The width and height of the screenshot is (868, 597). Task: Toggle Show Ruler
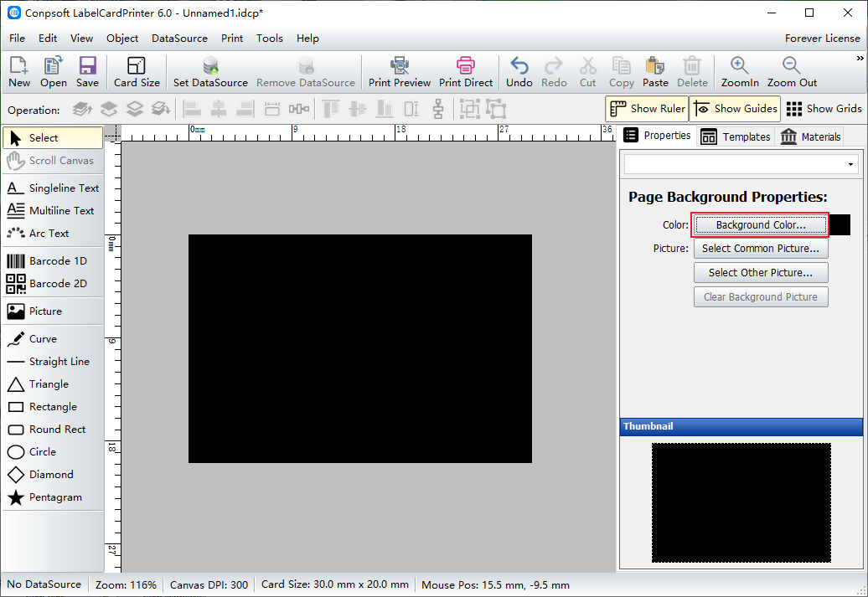(x=647, y=109)
